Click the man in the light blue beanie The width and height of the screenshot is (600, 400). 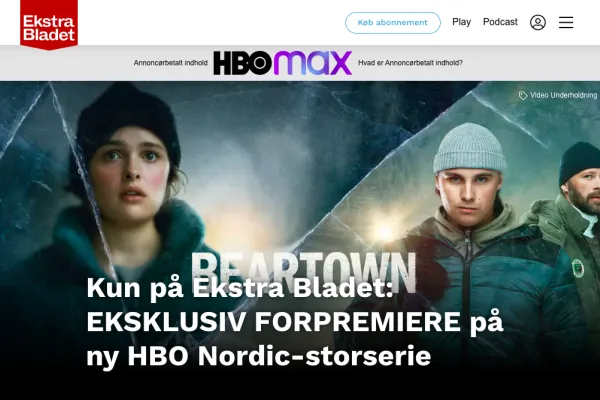[x=474, y=245]
